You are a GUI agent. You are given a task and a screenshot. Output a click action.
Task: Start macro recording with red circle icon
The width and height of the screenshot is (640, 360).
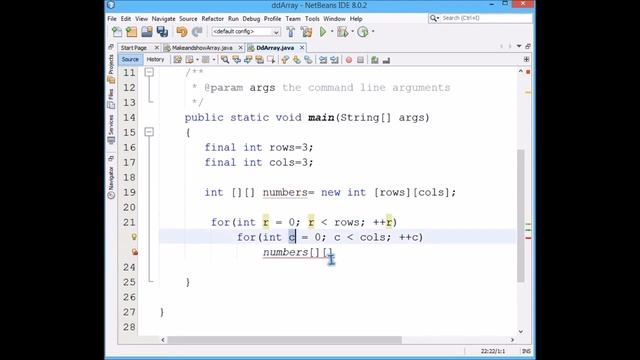coord(349,60)
